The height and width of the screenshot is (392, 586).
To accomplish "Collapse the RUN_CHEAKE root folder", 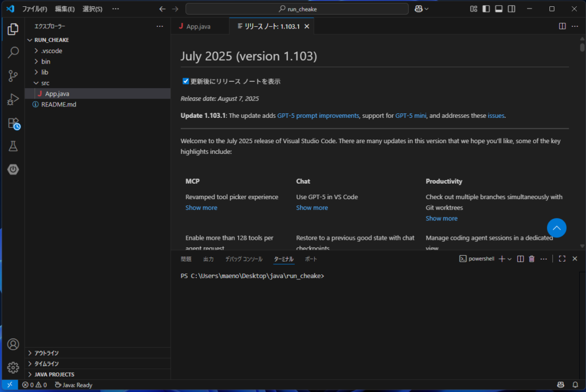I will (30, 40).
